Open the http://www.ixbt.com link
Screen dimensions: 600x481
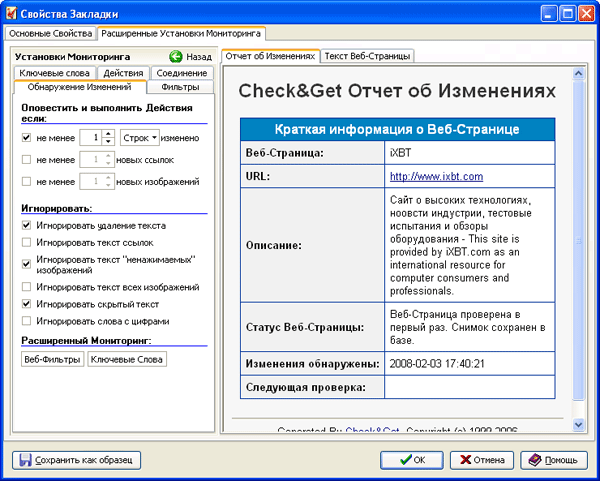(436, 176)
